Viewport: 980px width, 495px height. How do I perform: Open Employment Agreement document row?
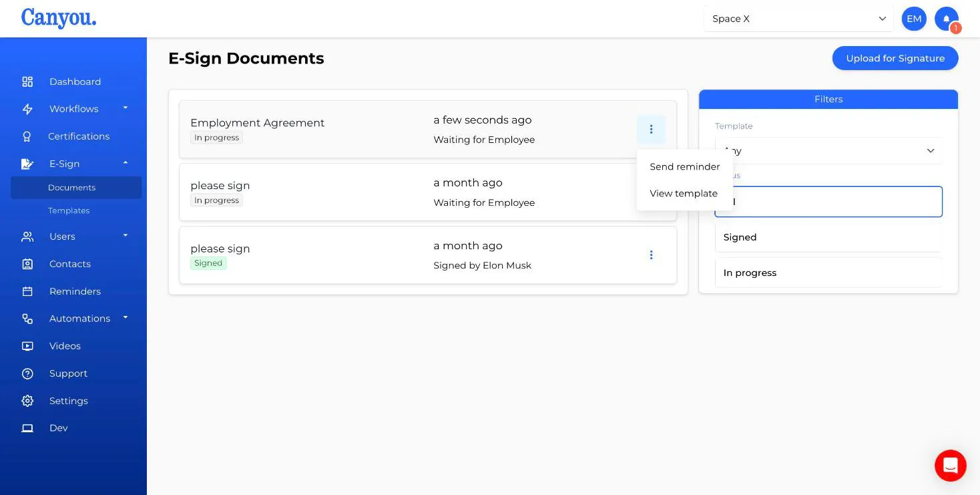428,129
